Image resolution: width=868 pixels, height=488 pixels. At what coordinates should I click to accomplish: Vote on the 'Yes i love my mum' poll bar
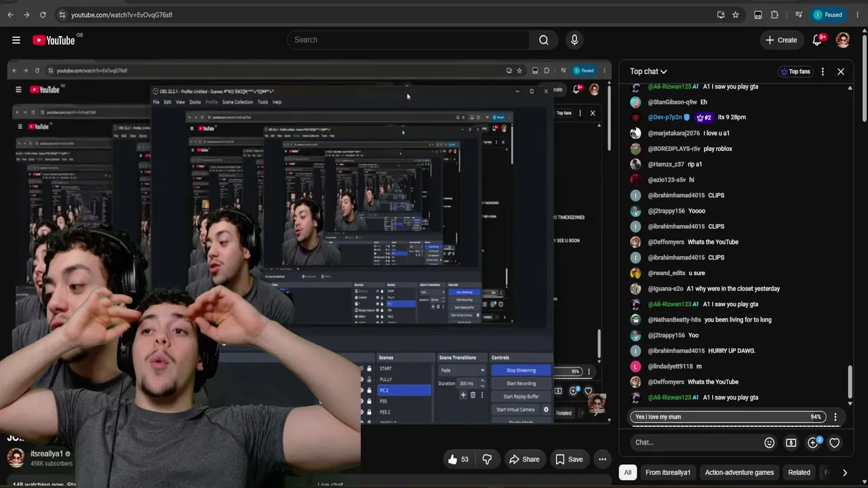coord(728,417)
